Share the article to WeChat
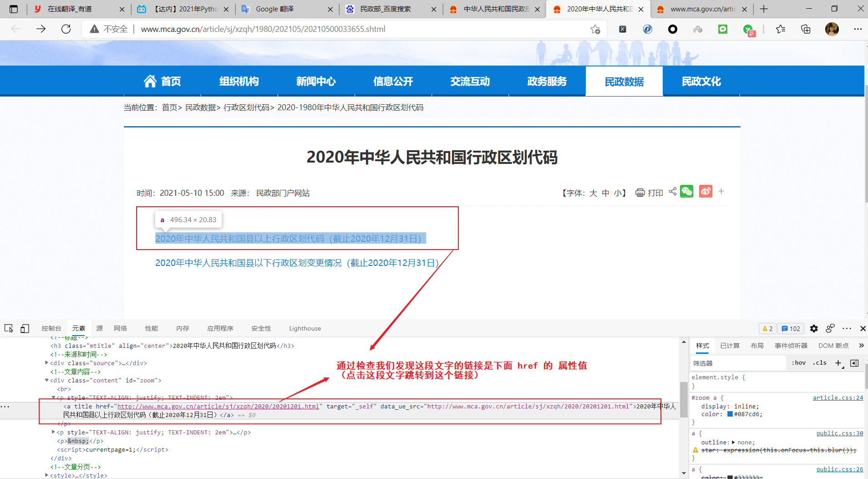Image resolution: width=868 pixels, height=479 pixels. tap(687, 191)
